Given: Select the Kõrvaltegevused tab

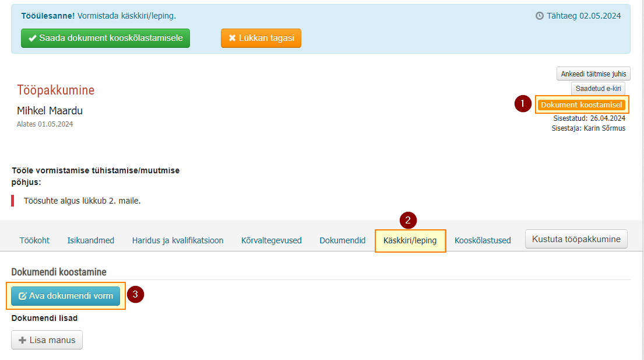Looking at the screenshot, I should pyautogui.click(x=272, y=240).
